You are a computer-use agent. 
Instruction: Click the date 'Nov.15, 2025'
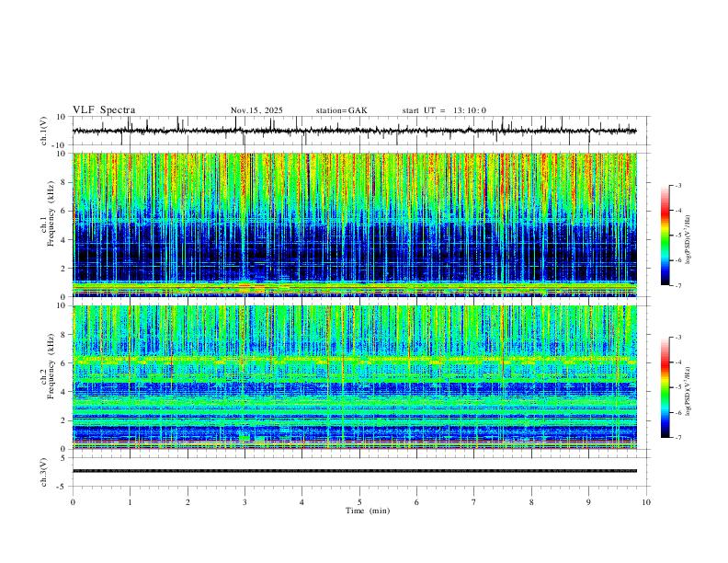click(x=256, y=110)
